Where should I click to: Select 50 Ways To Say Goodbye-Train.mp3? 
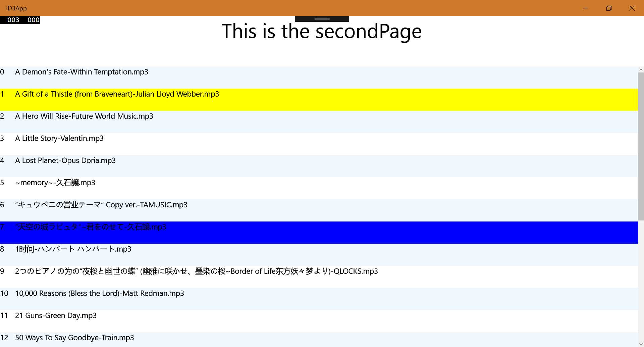tap(319, 340)
